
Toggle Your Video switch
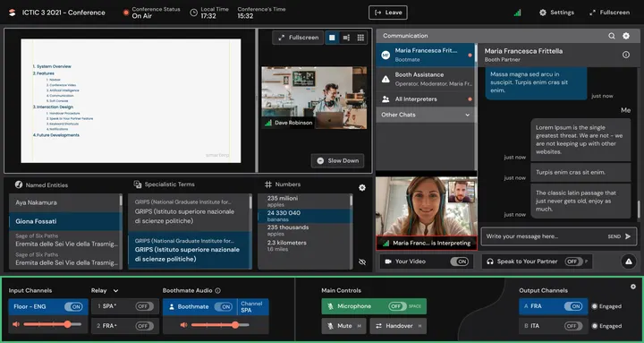pyautogui.click(x=459, y=262)
